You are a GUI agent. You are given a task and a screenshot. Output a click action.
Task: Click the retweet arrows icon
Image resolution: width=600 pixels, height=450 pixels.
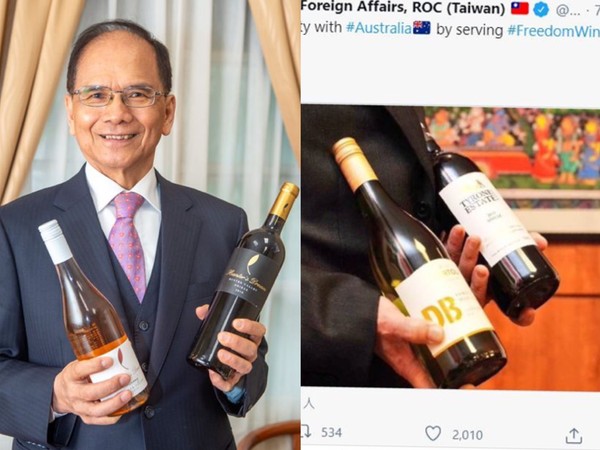click(306, 432)
